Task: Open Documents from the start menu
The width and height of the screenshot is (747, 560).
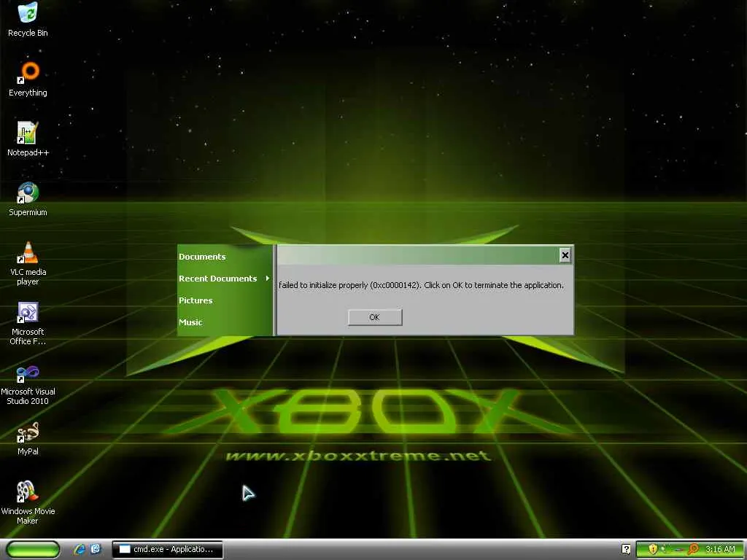Action: [x=202, y=257]
